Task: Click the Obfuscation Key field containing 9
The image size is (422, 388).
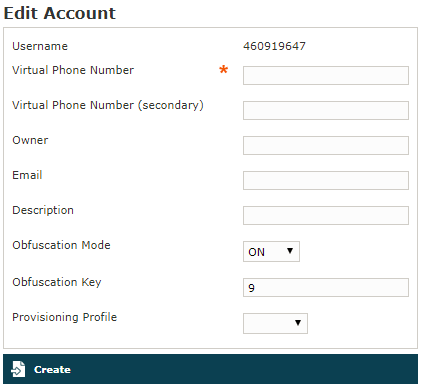Action: (x=326, y=287)
